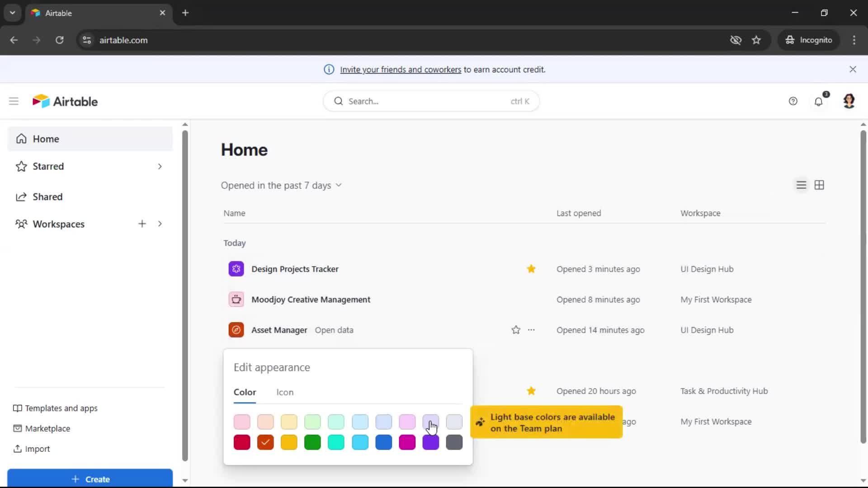Pick the cyan base color
This screenshot has width=868, height=488.
360,442
